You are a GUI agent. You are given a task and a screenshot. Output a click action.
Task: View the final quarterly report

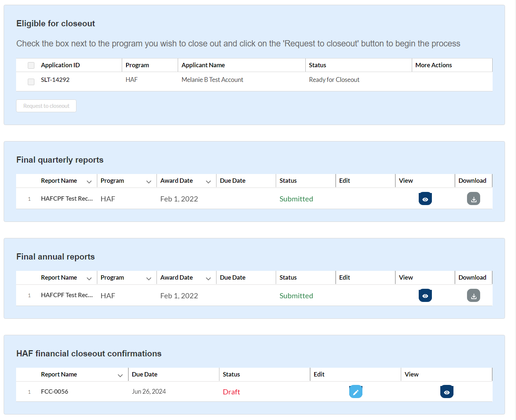tap(425, 199)
